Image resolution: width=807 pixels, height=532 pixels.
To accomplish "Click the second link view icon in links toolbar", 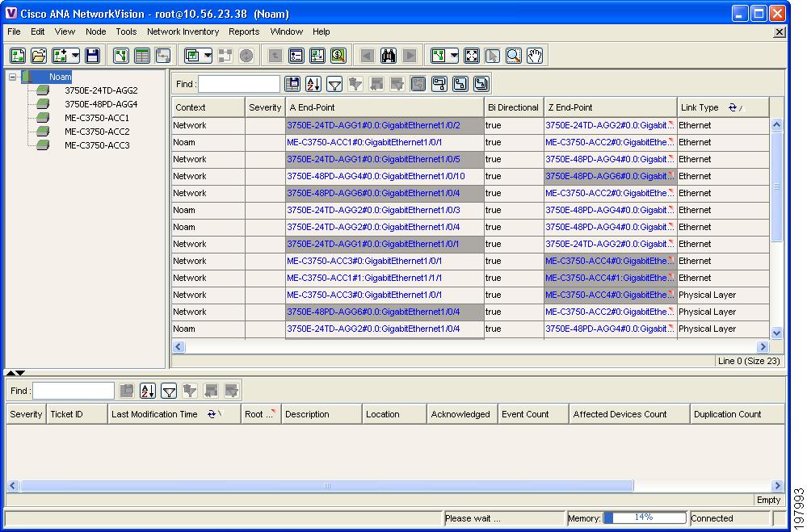I will (x=460, y=84).
